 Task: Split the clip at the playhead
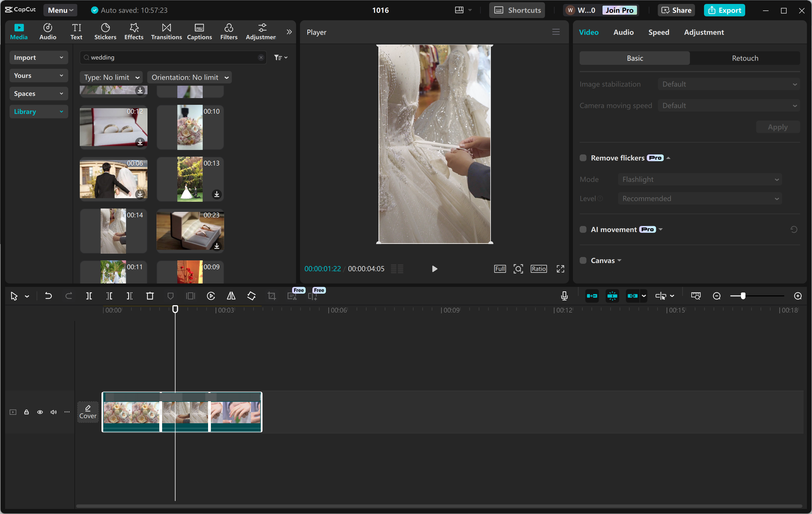[89, 296]
